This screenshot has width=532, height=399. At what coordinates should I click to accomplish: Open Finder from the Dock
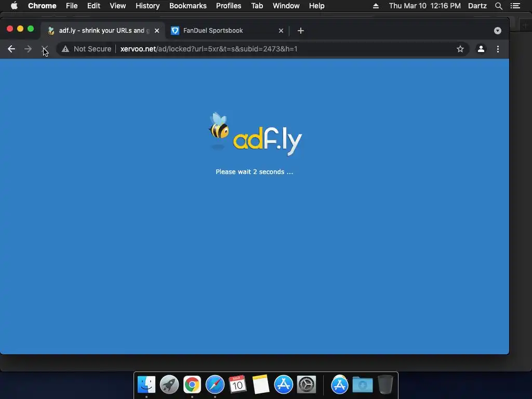click(147, 385)
